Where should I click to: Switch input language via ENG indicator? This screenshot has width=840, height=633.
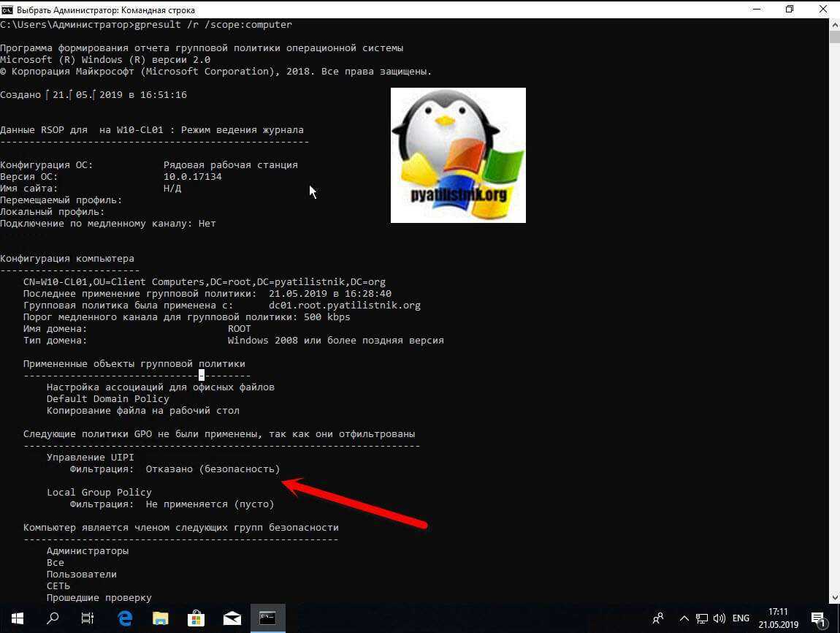coord(742,618)
